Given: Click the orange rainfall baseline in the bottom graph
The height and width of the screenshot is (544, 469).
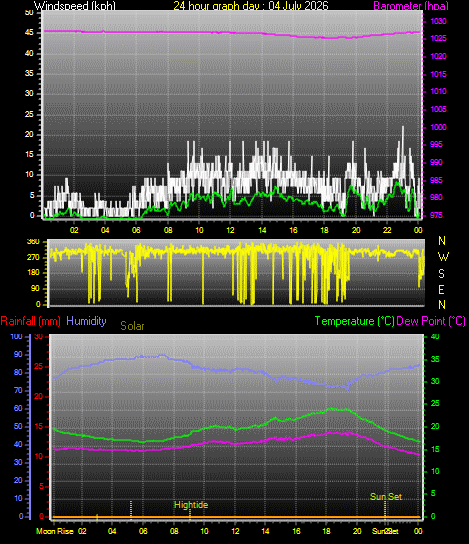Looking at the screenshot, I should click(236, 517).
